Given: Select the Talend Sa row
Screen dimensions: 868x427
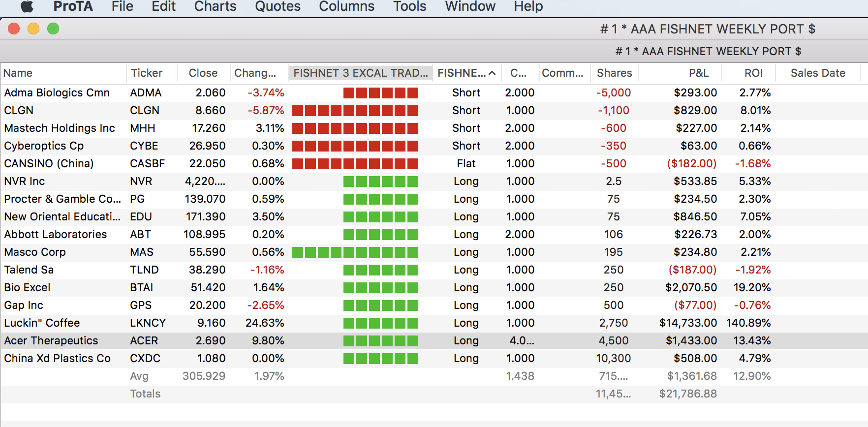Looking at the screenshot, I should [x=434, y=270].
